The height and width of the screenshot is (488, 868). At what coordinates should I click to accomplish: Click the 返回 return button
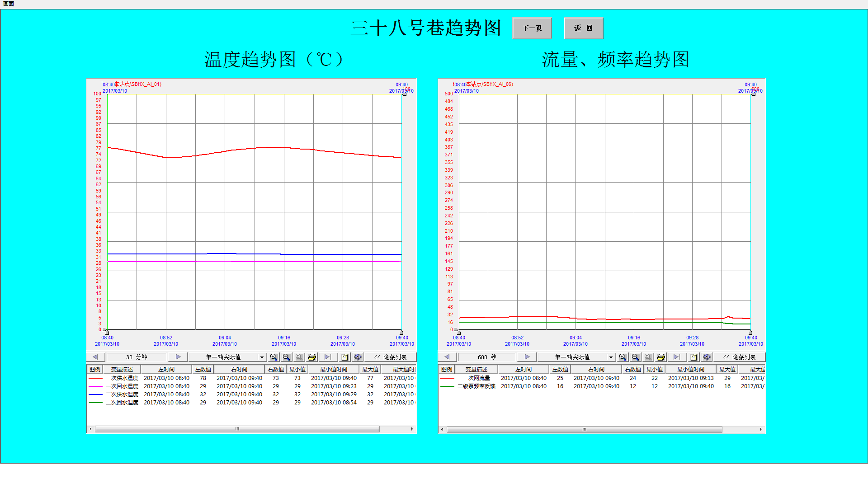(x=583, y=28)
